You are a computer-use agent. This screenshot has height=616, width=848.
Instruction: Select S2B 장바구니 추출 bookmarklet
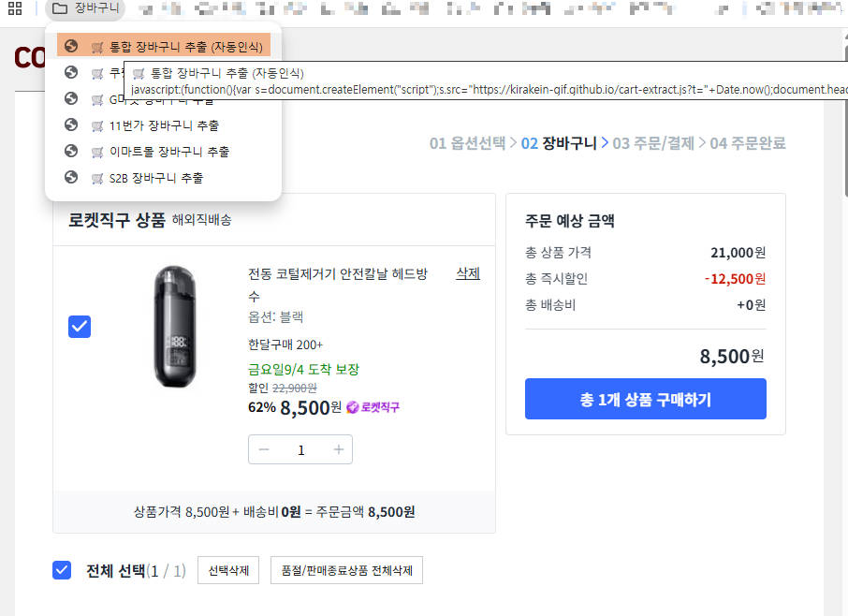pos(164,177)
